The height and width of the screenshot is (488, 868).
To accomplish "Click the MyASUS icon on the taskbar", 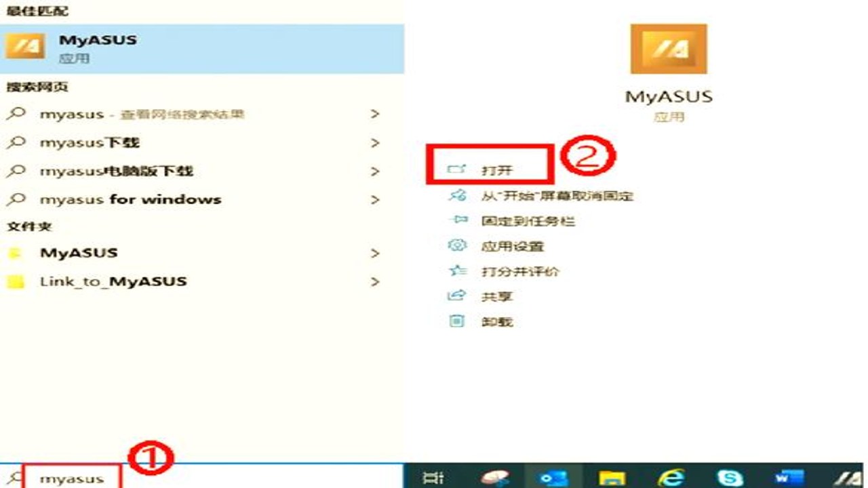I will [x=849, y=479].
